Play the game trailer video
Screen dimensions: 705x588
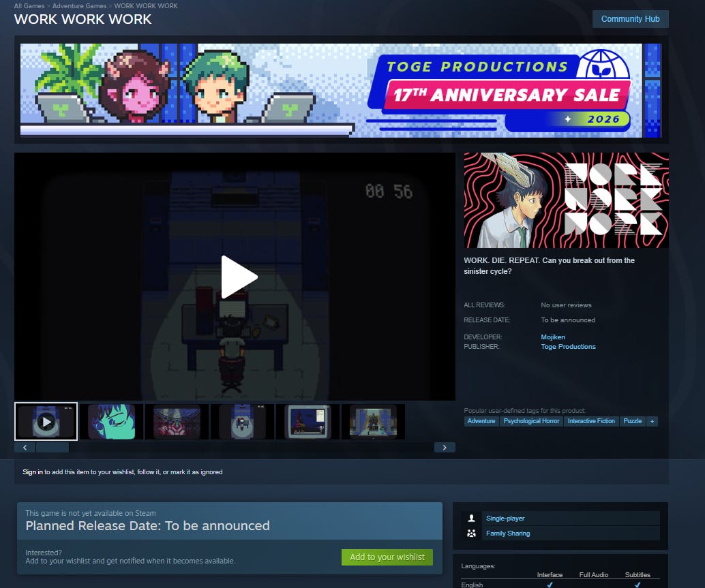[x=239, y=277]
